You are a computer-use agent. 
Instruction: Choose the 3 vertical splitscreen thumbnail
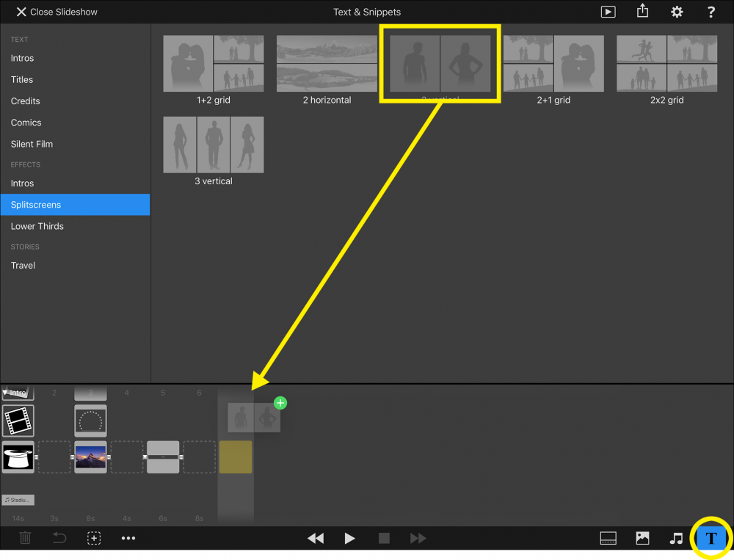214,145
